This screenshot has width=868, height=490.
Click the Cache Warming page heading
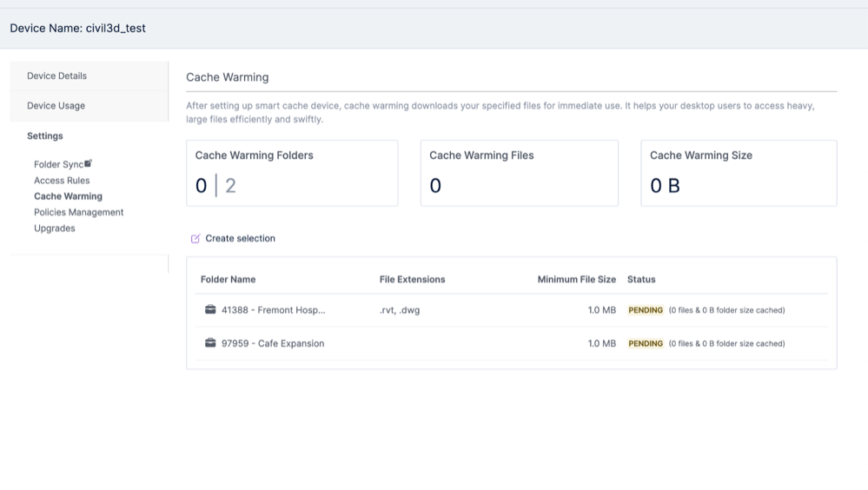[228, 77]
